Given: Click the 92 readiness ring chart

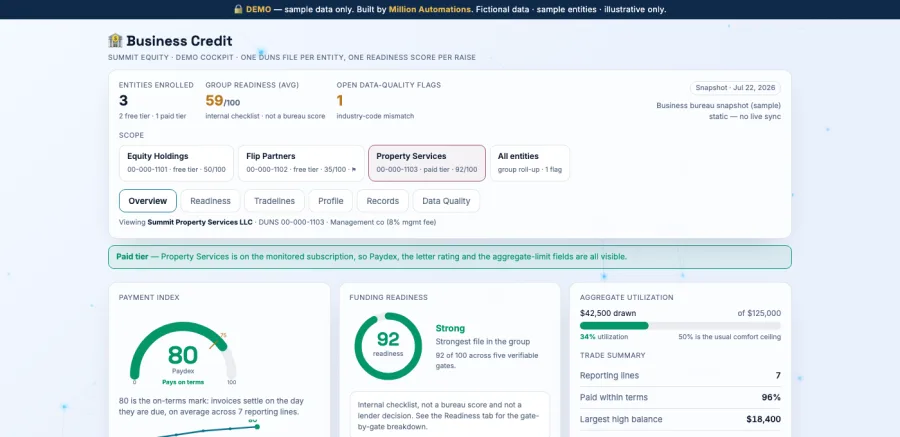Looking at the screenshot, I should click(388, 346).
